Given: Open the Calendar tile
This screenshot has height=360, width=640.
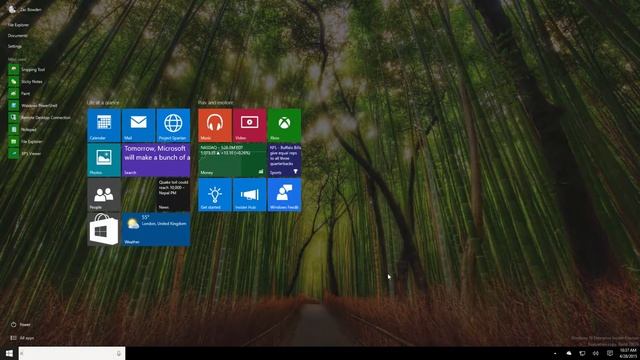Looking at the screenshot, I should click(x=104, y=125).
